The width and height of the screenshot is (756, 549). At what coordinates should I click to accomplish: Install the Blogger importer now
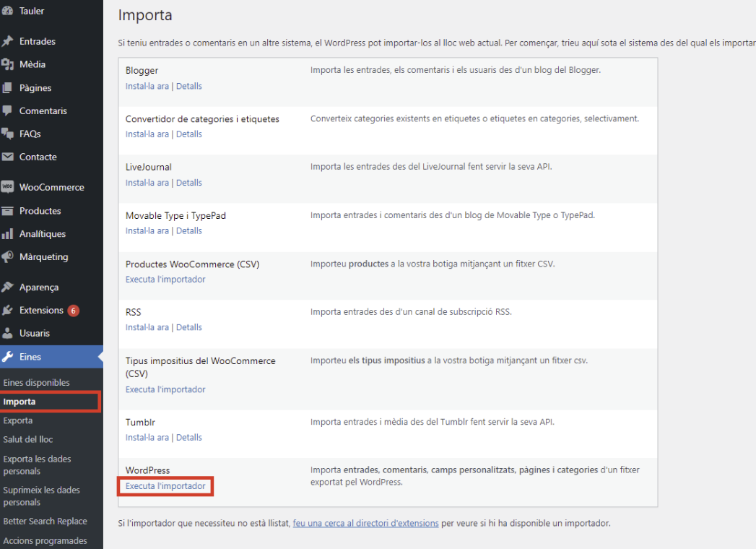(147, 87)
